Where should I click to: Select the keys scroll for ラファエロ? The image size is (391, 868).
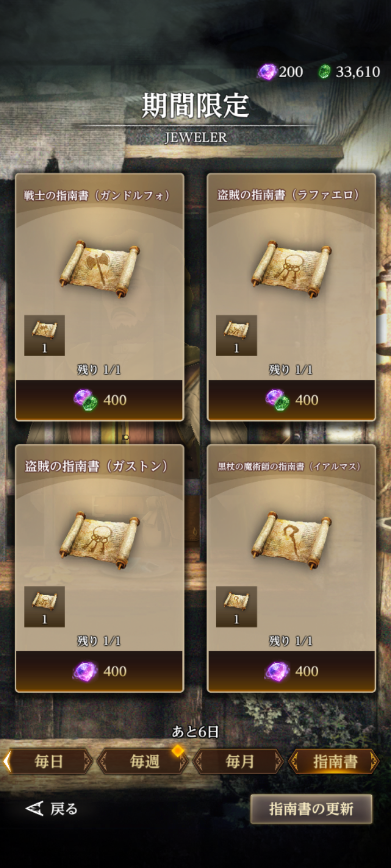point(291,269)
